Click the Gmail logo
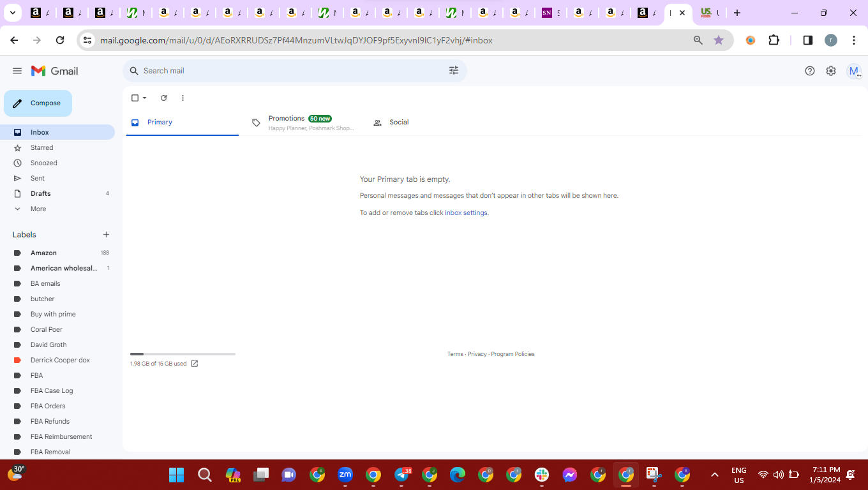This screenshot has width=868, height=490. (x=55, y=71)
